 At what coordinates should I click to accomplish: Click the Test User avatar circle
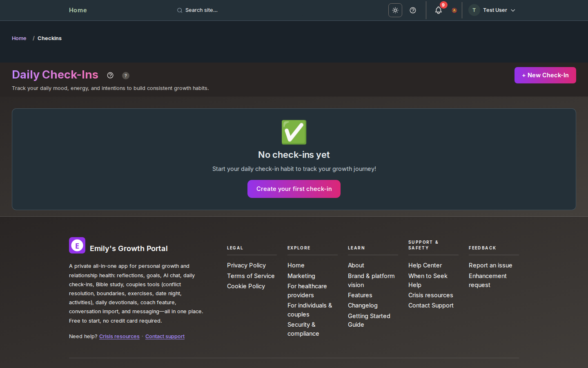474,10
